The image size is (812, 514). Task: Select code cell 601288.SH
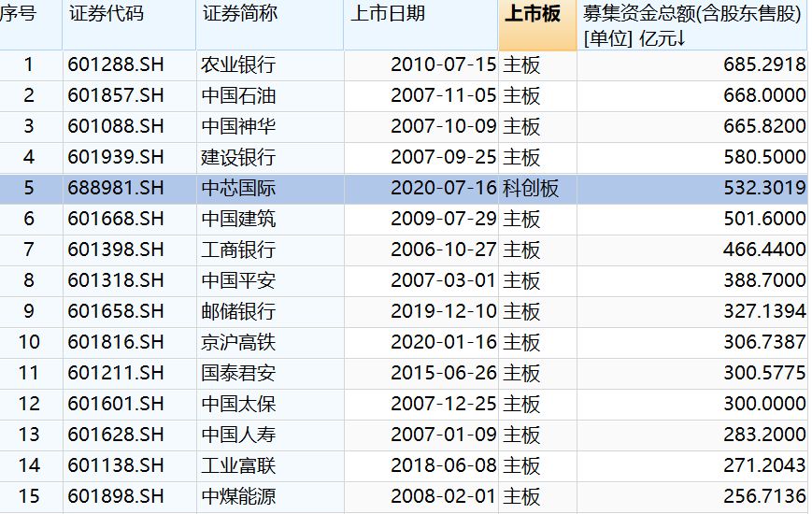[130, 65]
